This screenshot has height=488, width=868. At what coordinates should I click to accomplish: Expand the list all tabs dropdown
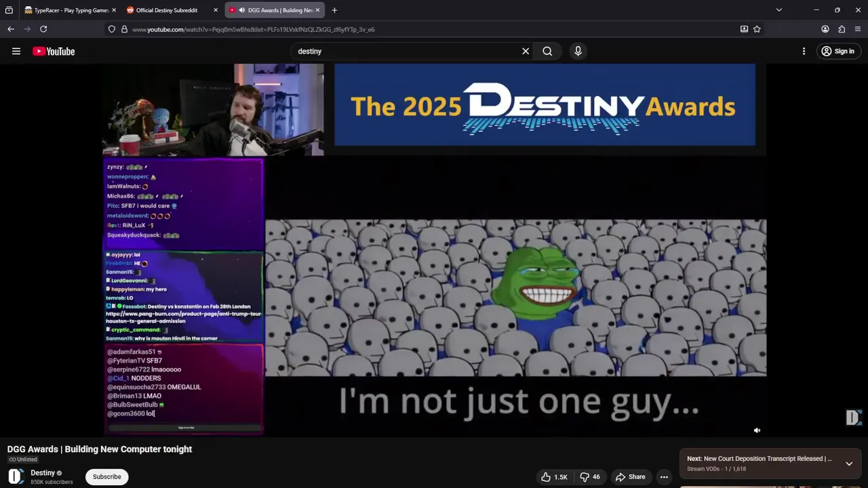pos(778,10)
